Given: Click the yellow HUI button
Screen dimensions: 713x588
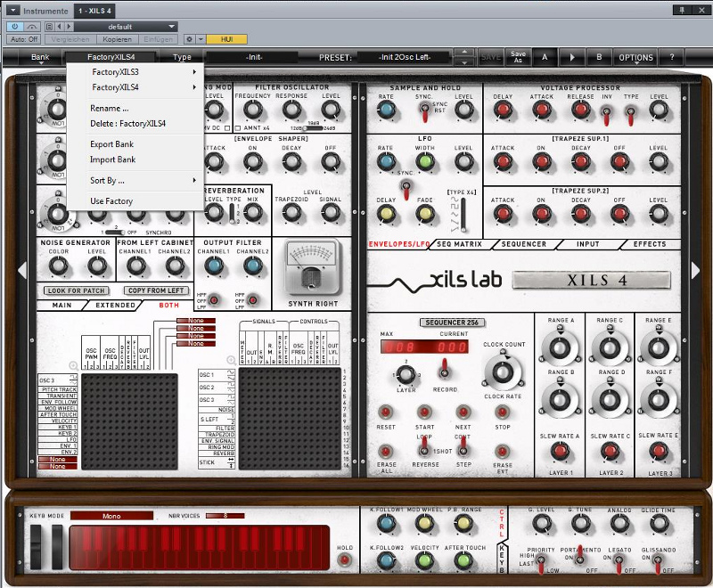Looking at the screenshot, I should 226,39.
